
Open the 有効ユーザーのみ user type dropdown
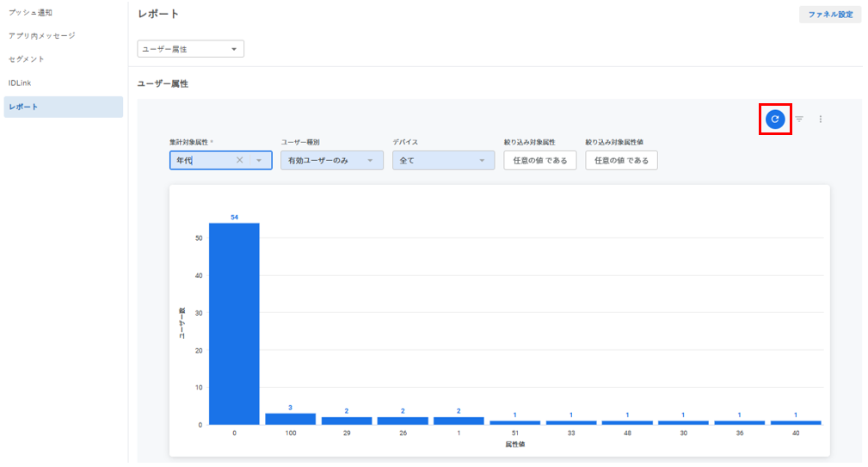pos(331,161)
